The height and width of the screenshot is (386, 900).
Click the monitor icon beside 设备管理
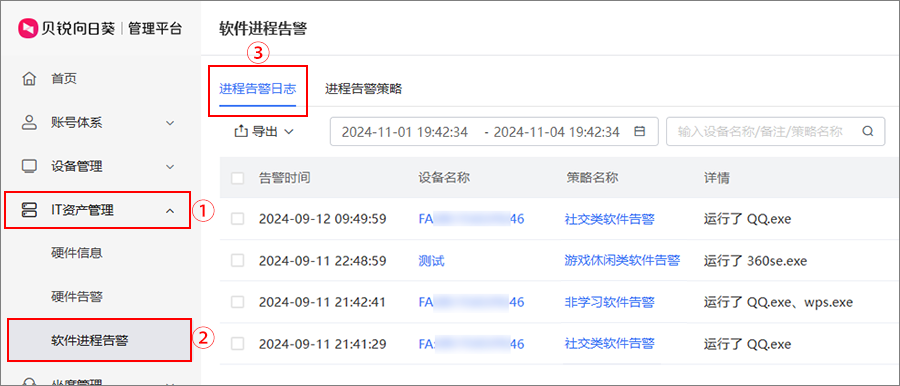[x=29, y=167]
